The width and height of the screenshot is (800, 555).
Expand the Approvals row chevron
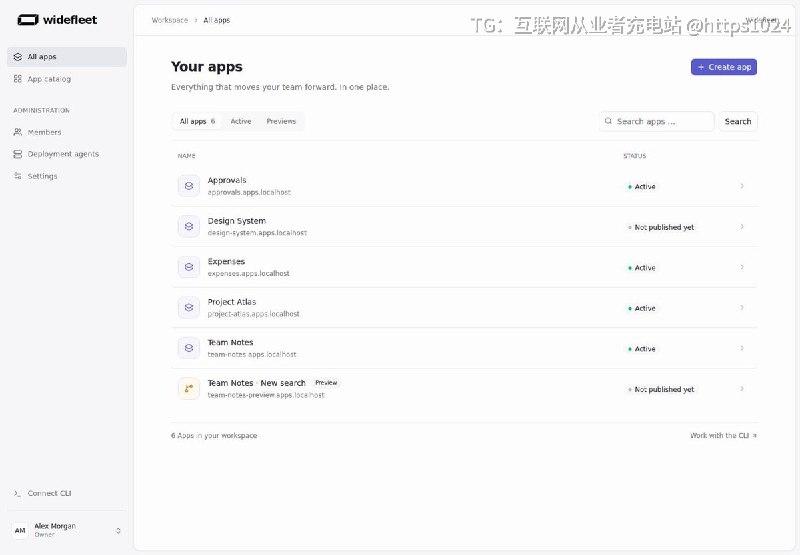pos(742,186)
